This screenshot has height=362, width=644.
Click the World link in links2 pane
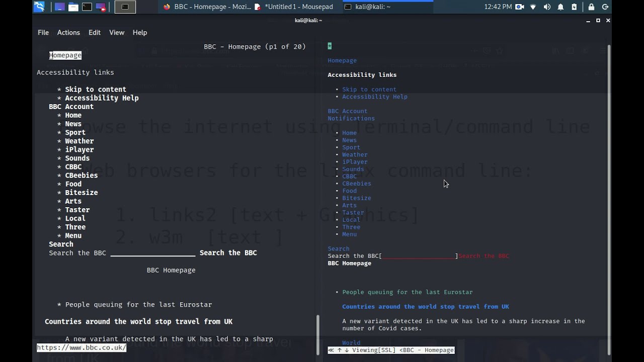click(x=351, y=343)
